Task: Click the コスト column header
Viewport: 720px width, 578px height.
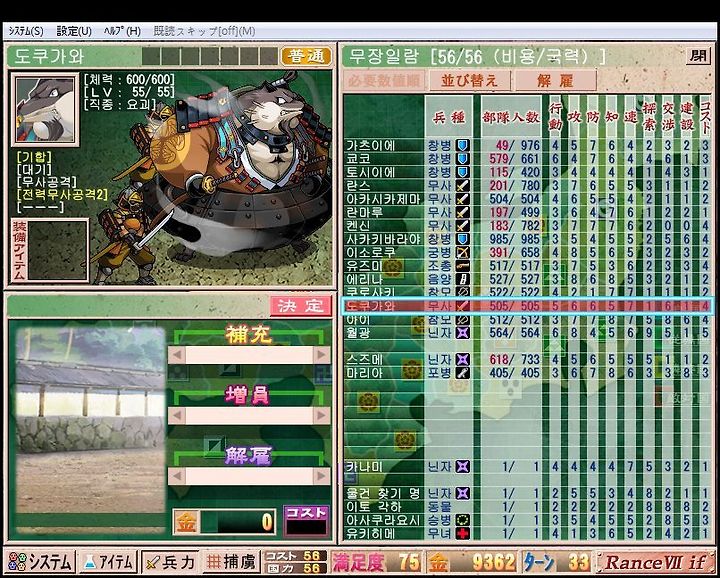Action: (705, 117)
